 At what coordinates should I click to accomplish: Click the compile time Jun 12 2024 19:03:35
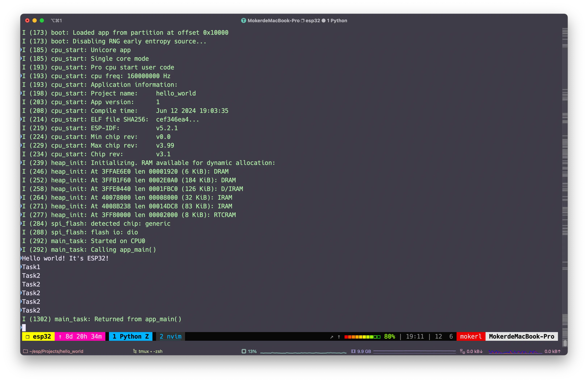click(192, 111)
